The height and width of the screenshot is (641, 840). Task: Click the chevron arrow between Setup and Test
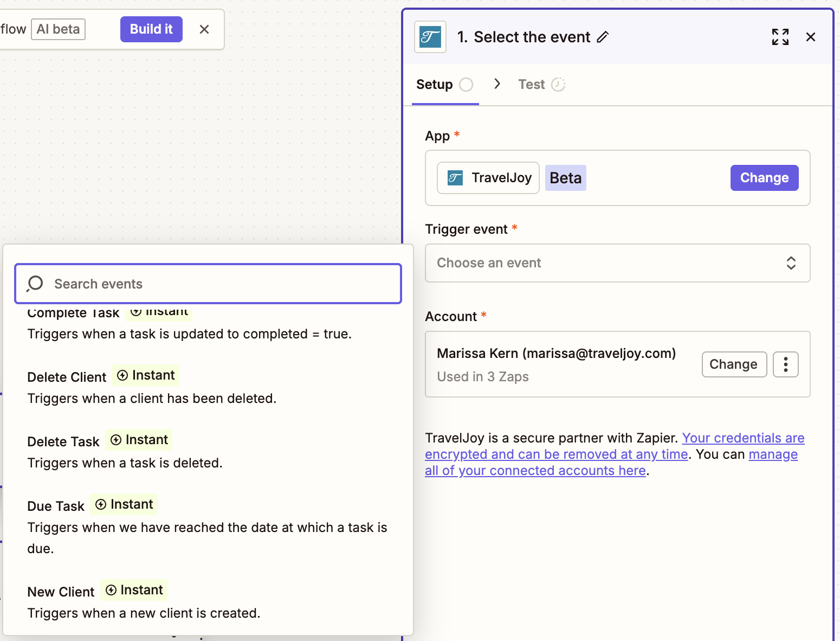click(x=497, y=84)
